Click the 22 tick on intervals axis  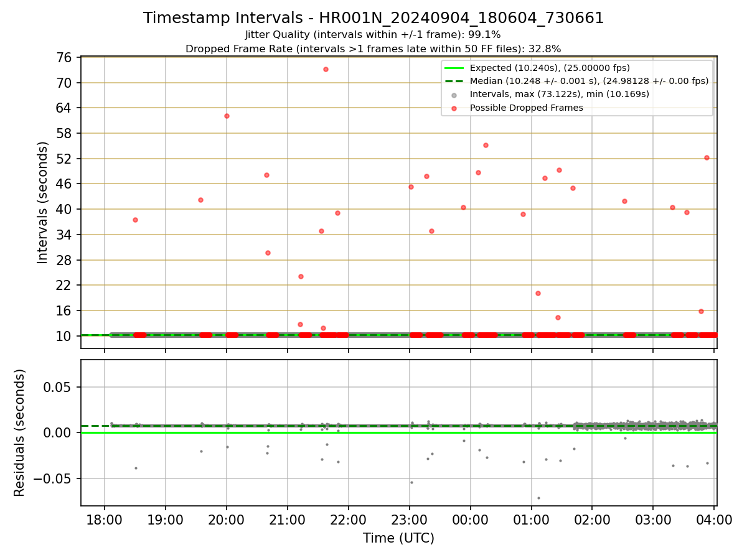[65, 285]
